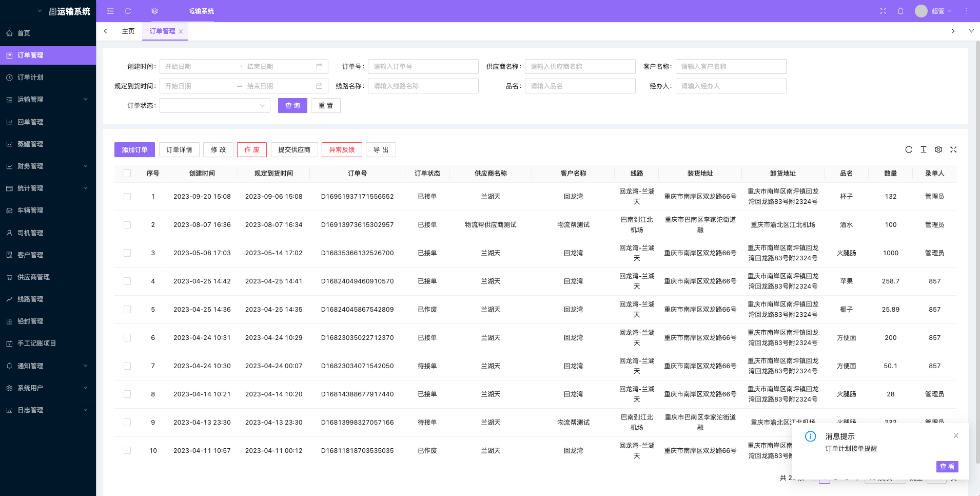Open 铅封管理 in the sidebar
Viewport: 980px width, 496px height.
pos(48,321)
